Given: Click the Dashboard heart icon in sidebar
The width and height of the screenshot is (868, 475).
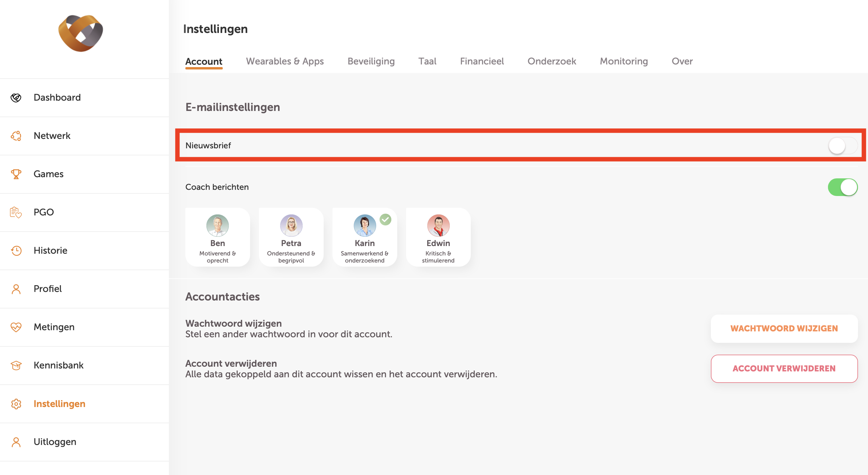Looking at the screenshot, I should [16, 98].
